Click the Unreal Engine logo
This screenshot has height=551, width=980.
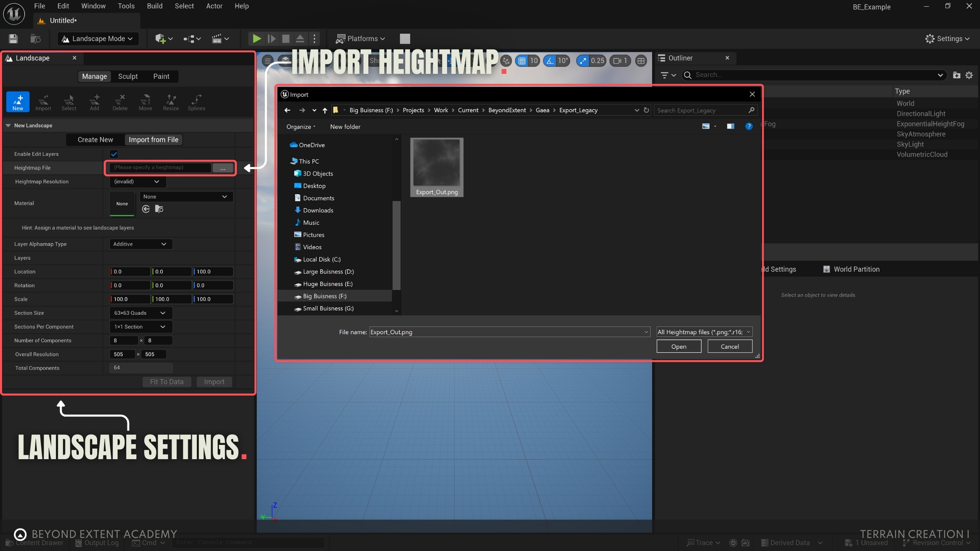[x=14, y=14]
